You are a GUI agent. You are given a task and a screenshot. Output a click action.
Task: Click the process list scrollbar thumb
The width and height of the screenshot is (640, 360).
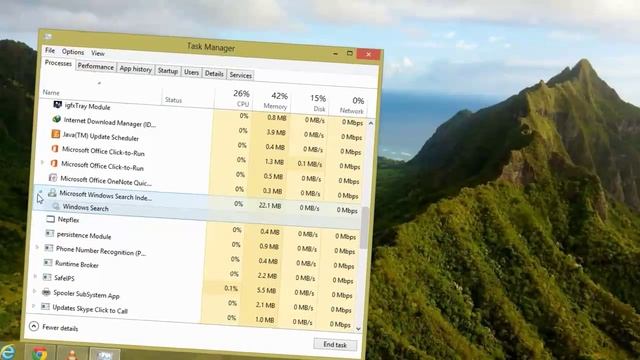tap(364, 228)
